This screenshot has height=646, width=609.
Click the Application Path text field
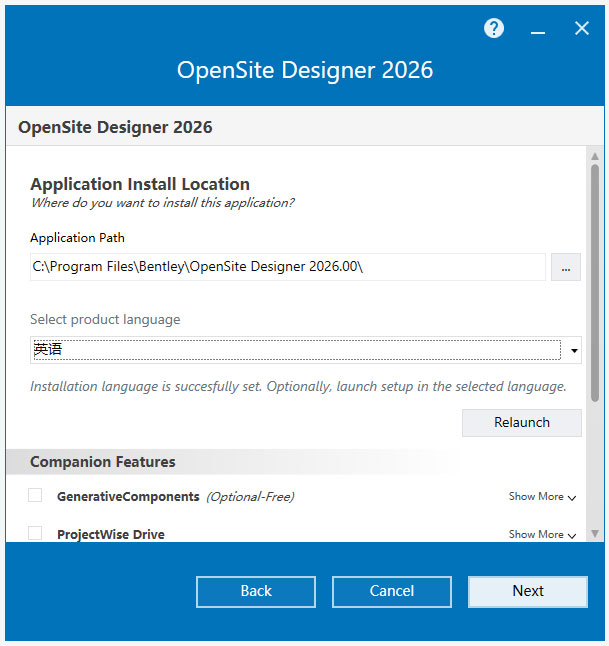[288, 267]
